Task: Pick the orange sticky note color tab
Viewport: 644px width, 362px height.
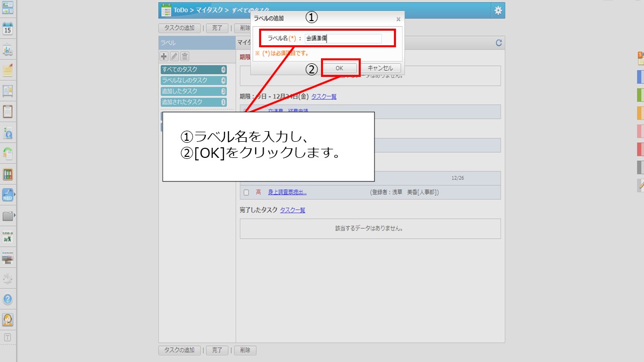Action: [x=640, y=113]
